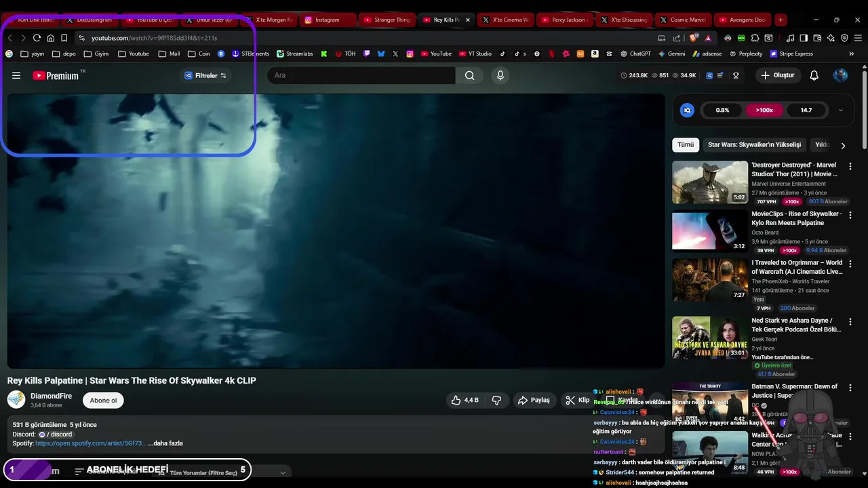Image resolution: width=868 pixels, height=488 pixels.
Task: Show more category chips with right arrow
Action: tap(843, 145)
